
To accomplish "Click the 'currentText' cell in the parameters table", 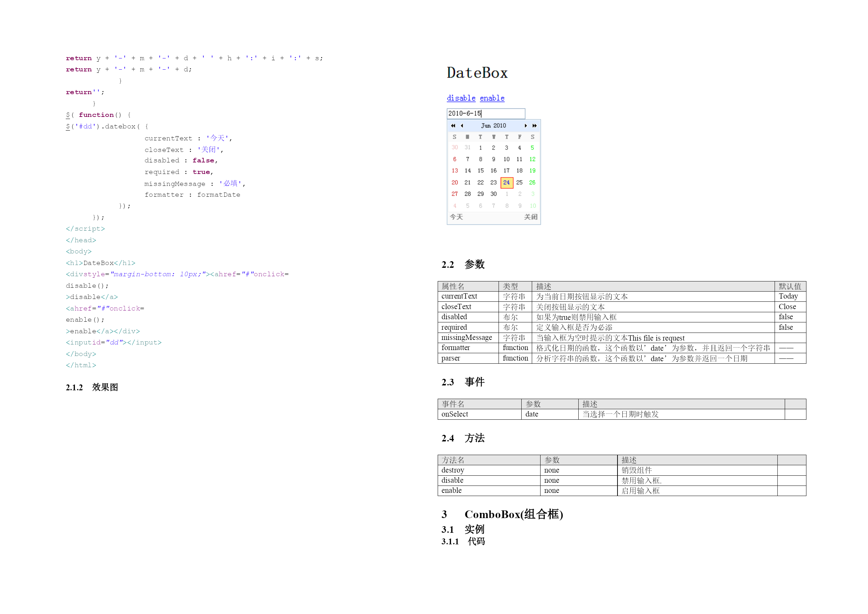I will (468, 296).
